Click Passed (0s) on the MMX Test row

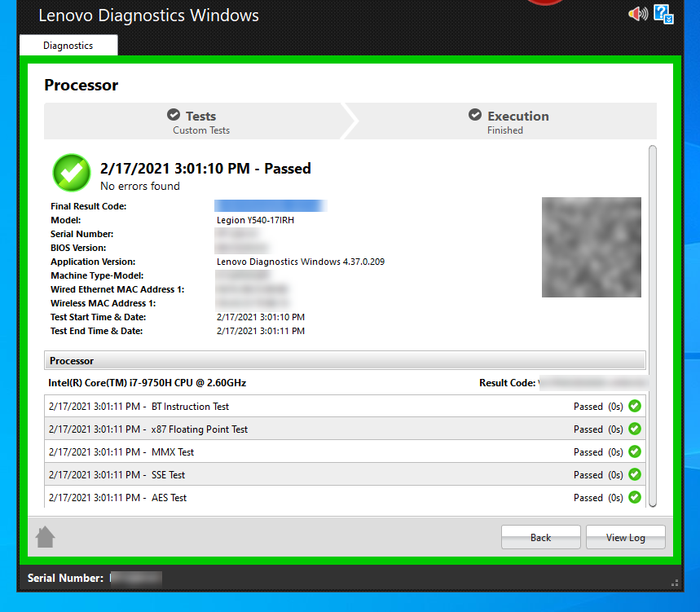[x=598, y=452]
